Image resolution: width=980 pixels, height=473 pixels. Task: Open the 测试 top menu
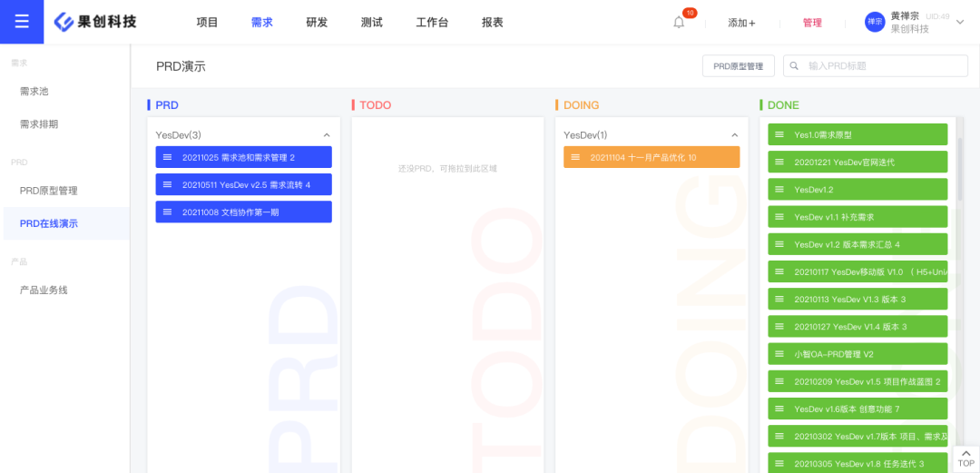coord(372,23)
